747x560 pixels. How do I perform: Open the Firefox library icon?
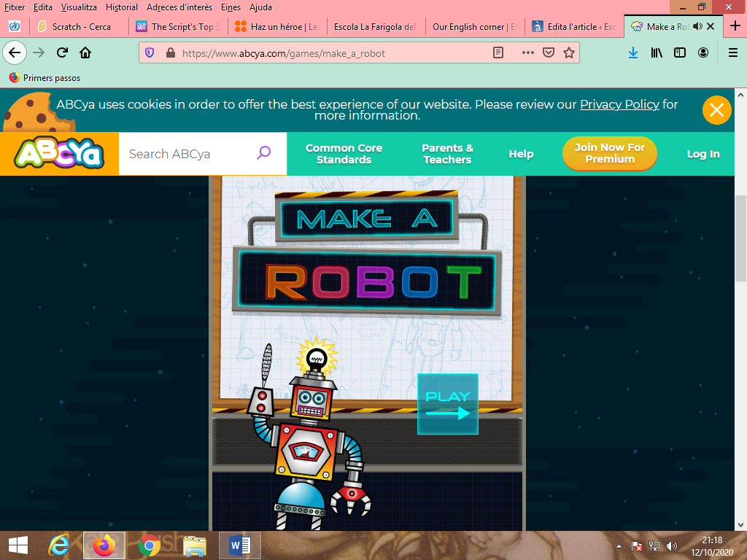point(657,52)
